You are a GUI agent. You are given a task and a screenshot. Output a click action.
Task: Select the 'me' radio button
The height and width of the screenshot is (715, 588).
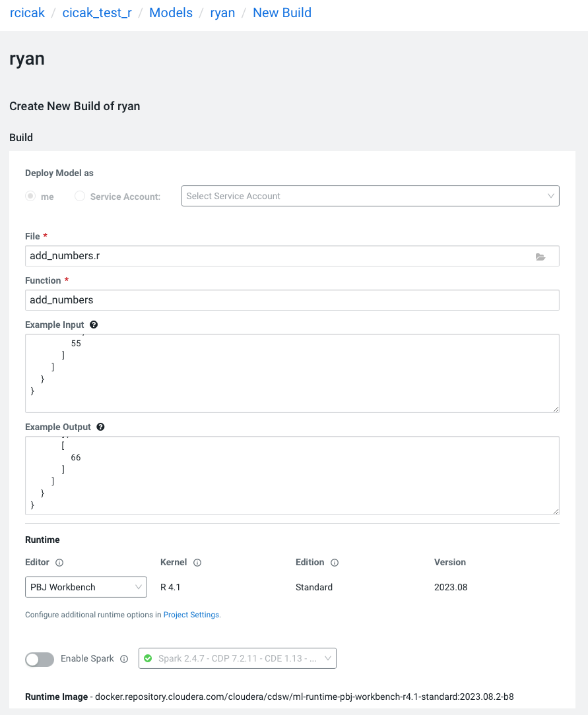(30, 196)
